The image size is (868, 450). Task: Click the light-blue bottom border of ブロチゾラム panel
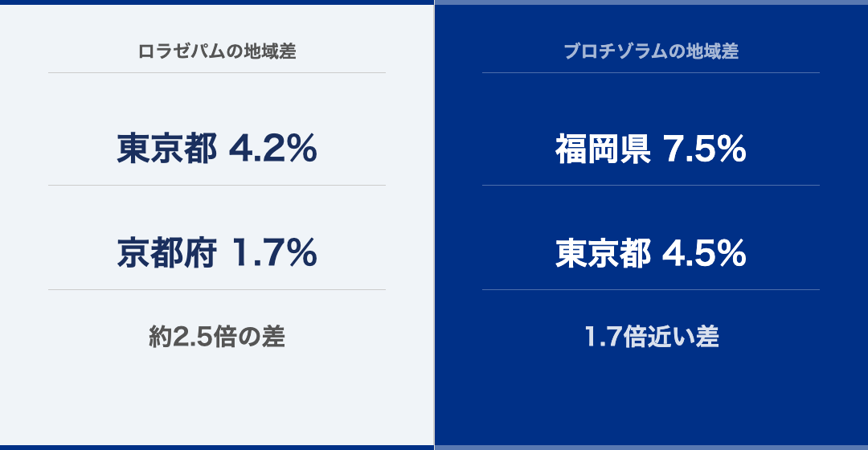click(x=652, y=448)
